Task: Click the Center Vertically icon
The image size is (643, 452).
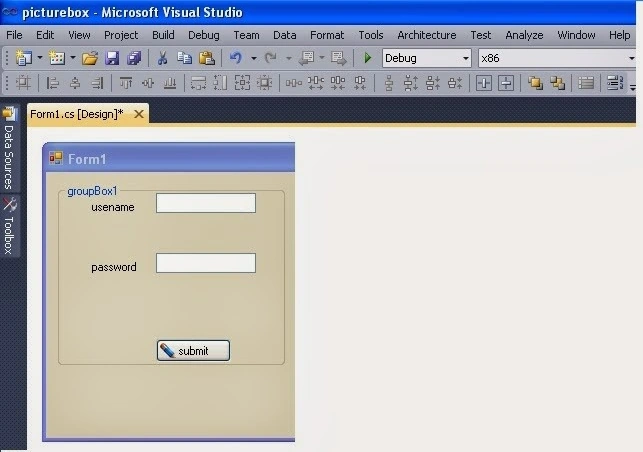Action: 506,83
